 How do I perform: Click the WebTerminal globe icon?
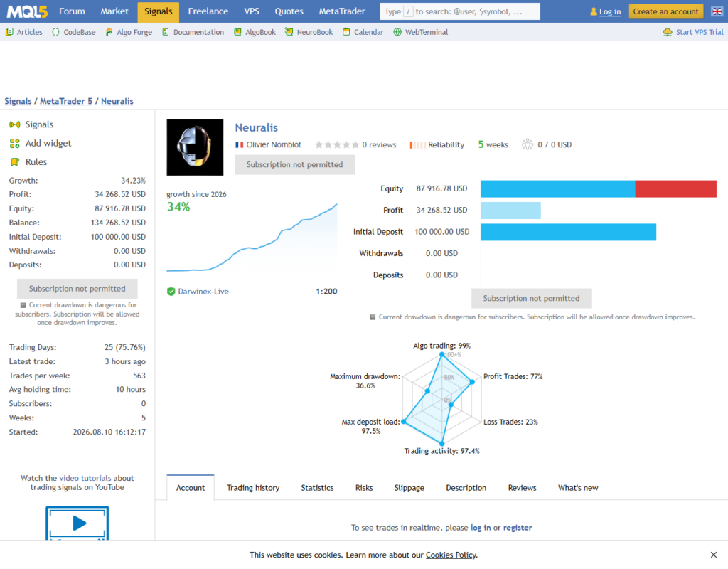pyautogui.click(x=397, y=32)
